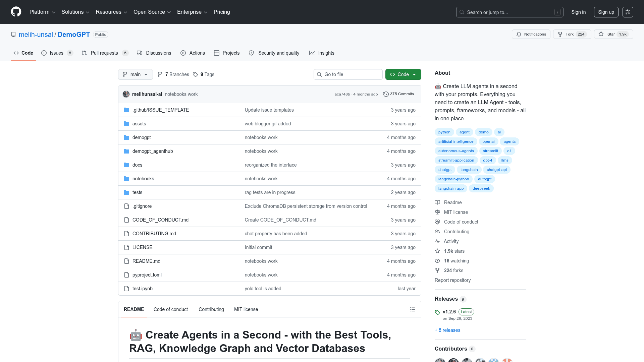
Task: Open the demogpt_agenthub folder
Action: click(x=153, y=151)
